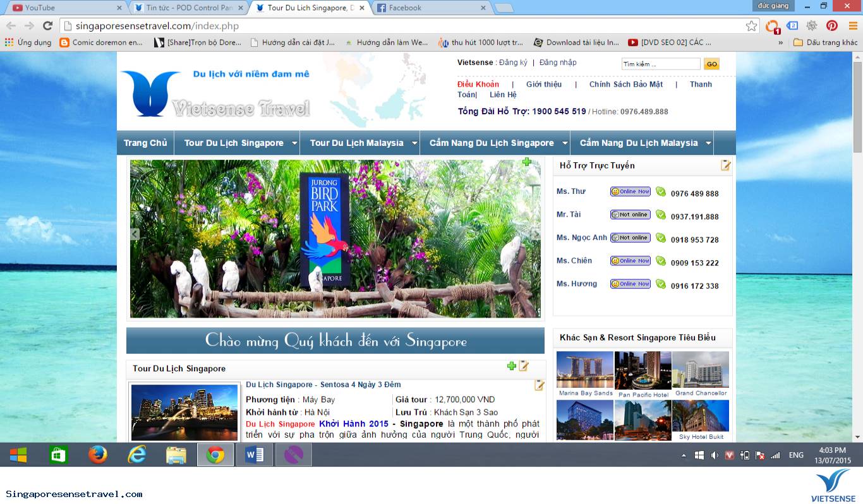The height and width of the screenshot is (504, 863).
Task: Click the Not online badge for Mr. Tài
Action: pyautogui.click(x=630, y=214)
